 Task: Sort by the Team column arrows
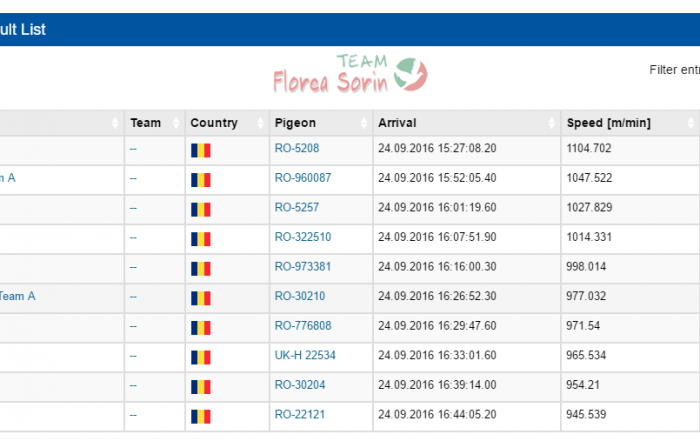176,123
